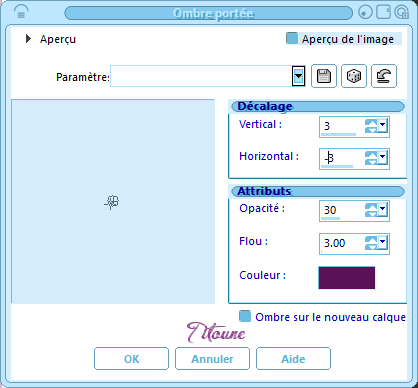Reset settings to default with the arrow icon
The image size is (418, 388).
[384, 76]
